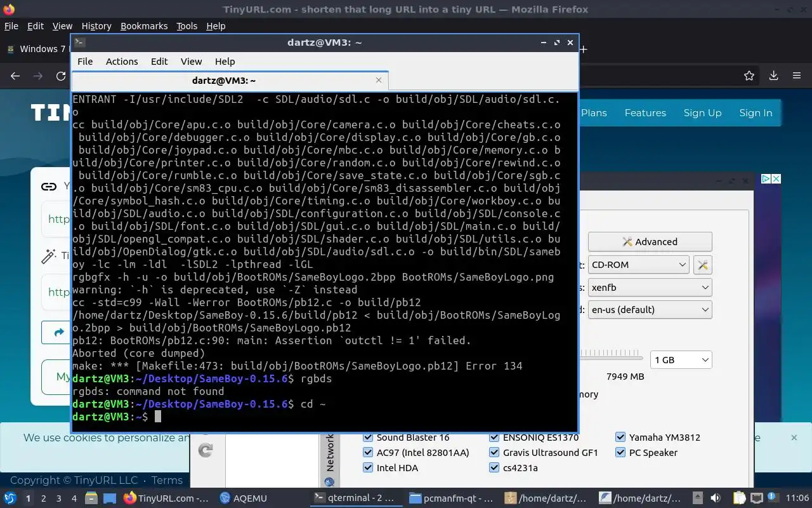Launch the file manager from taskbar quick launch
This screenshot has height=508, width=812.
point(91,498)
